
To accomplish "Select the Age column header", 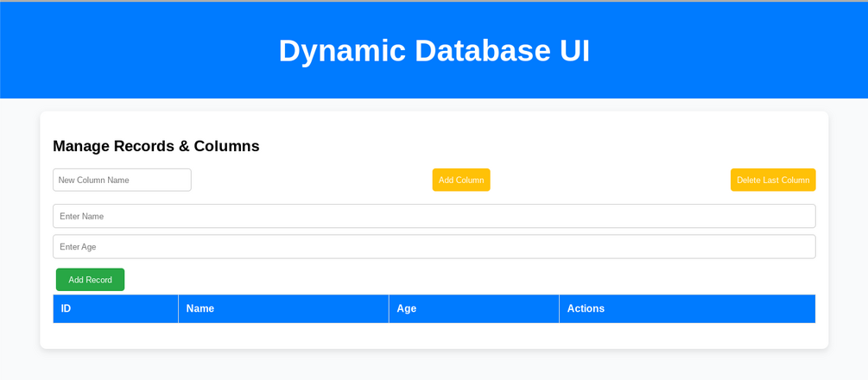I will pyautogui.click(x=473, y=308).
